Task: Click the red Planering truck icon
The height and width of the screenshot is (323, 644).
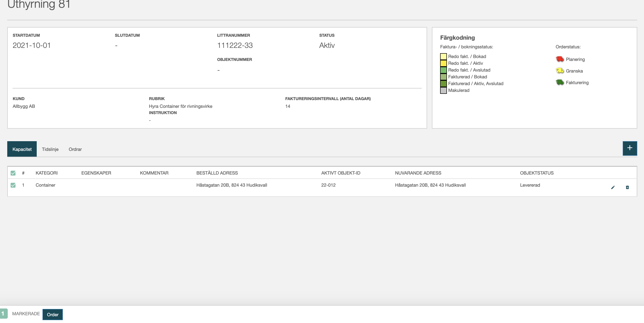Action: [x=560, y=59]
